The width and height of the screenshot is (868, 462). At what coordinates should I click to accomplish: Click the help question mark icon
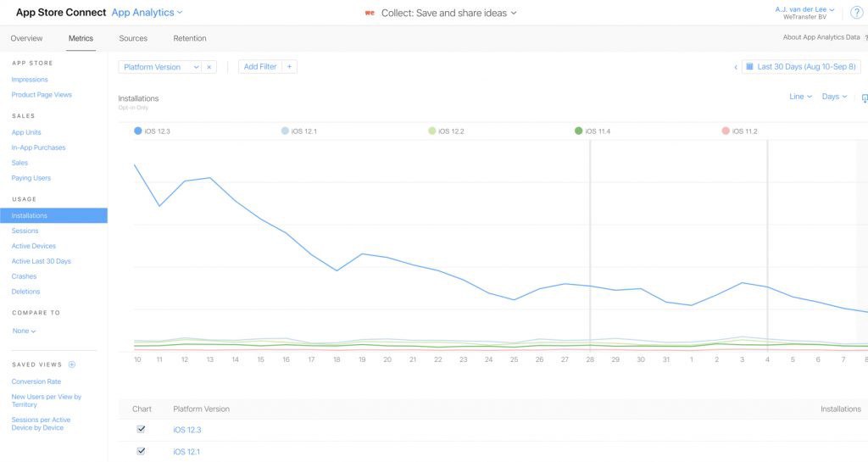pos(856,12)
